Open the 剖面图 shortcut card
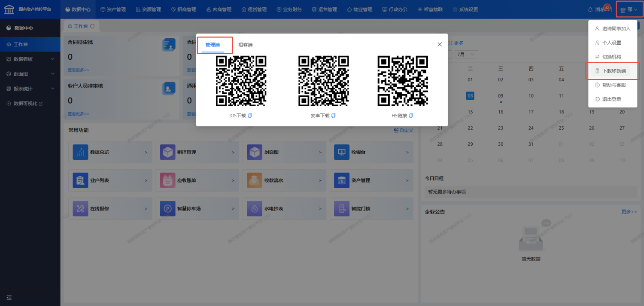The image size is (644, 306). 285,152
